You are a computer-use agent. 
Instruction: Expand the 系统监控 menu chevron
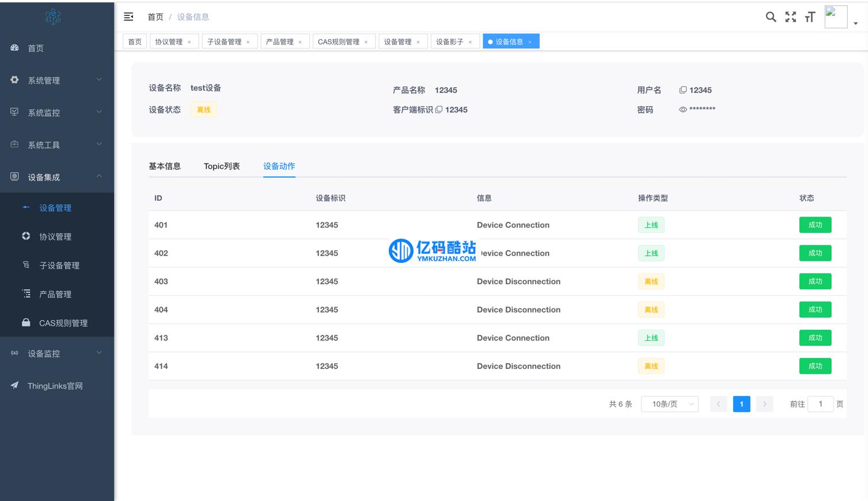point(99,112)
